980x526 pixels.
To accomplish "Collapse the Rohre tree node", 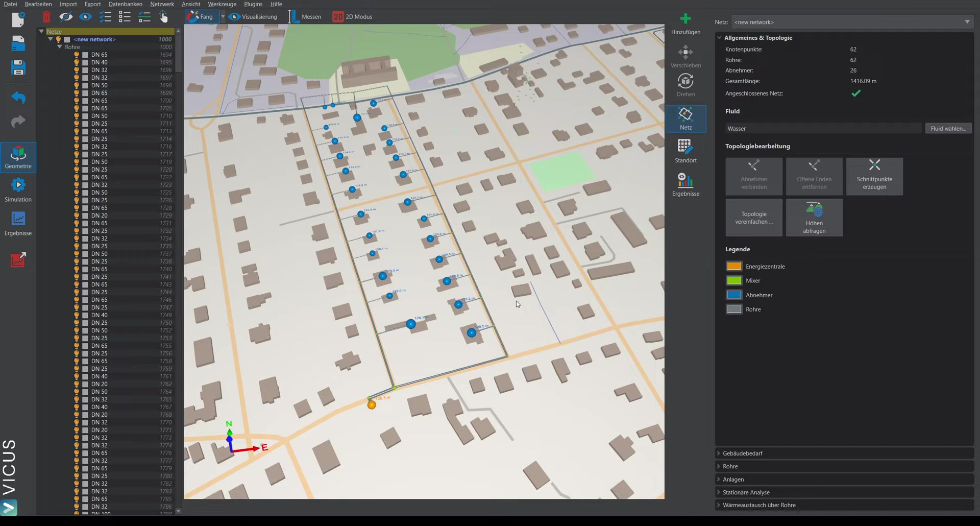I will pos(60,47).
